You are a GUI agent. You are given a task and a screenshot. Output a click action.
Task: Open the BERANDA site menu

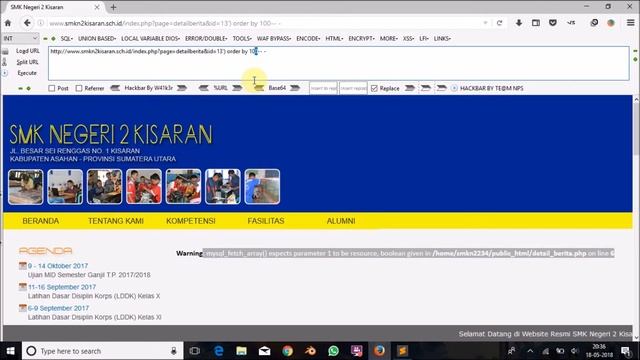(x=41, y=221)
